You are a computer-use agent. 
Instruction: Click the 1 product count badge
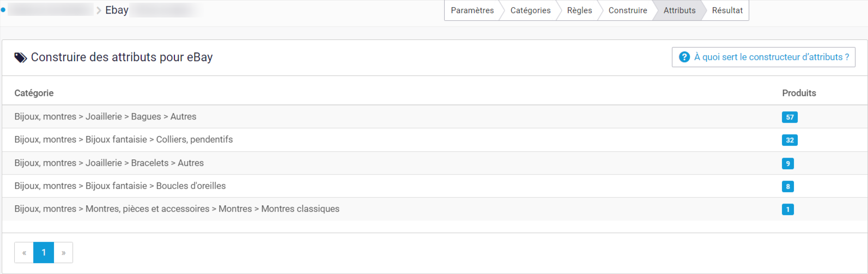tap(788, 209)
